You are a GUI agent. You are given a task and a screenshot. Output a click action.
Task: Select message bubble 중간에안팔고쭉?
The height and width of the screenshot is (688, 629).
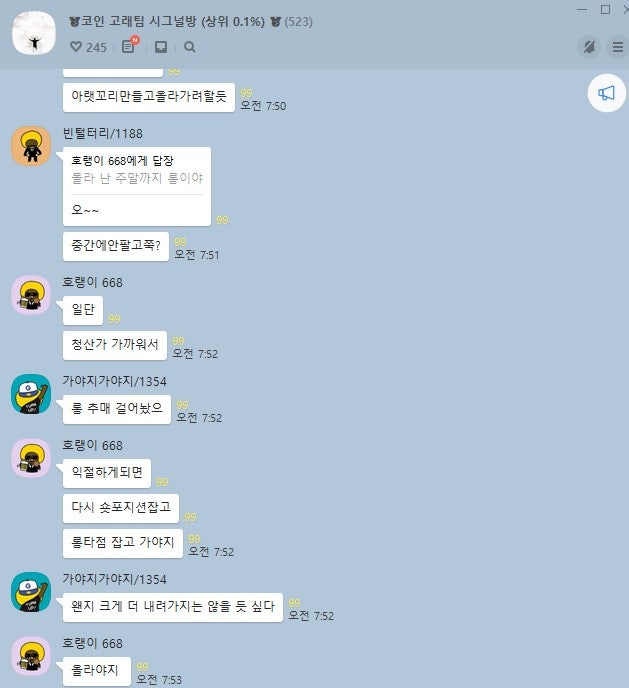click(x=116, y=246)
